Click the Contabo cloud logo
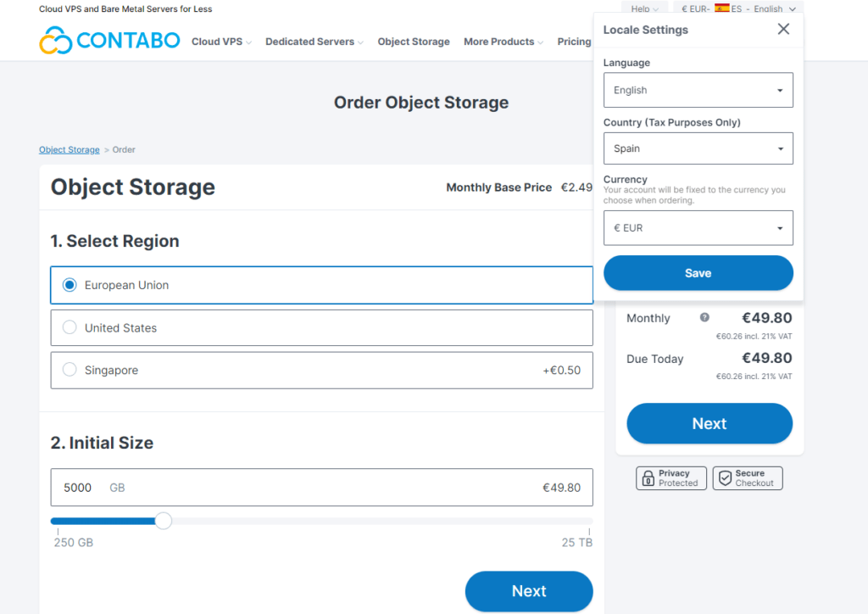 109,41
